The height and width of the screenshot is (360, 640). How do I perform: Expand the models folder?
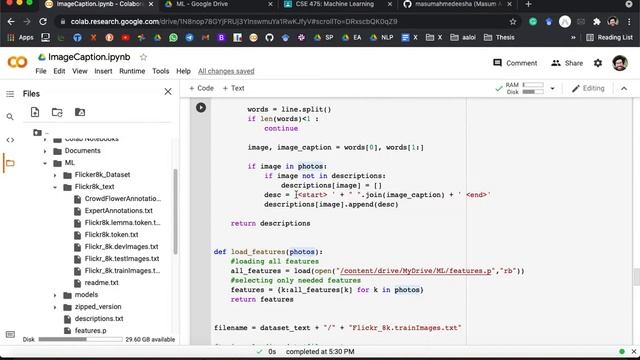point(55,295)
